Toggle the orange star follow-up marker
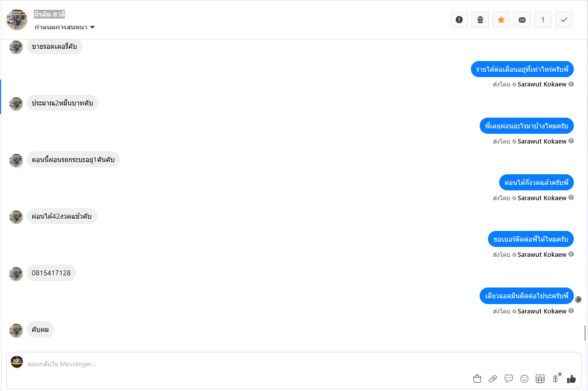Screen dimensions: 588x391 [x=501, y=20]
